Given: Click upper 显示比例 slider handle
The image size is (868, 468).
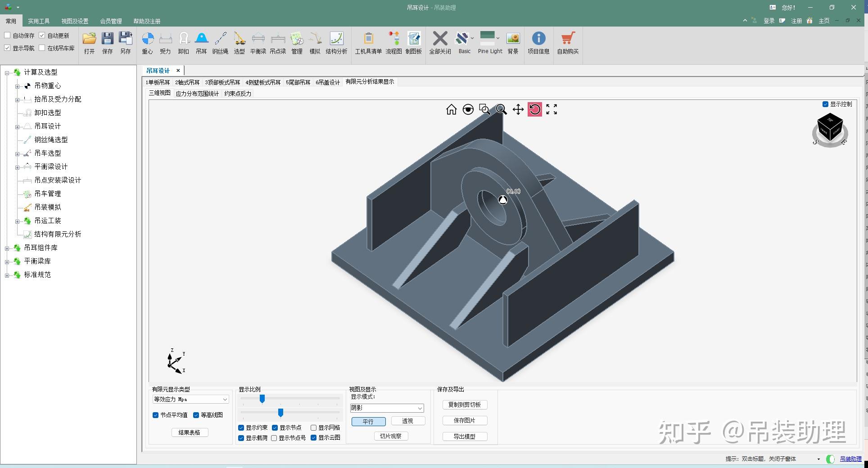Looking at the screenshot, I should [x=262, y=399].
